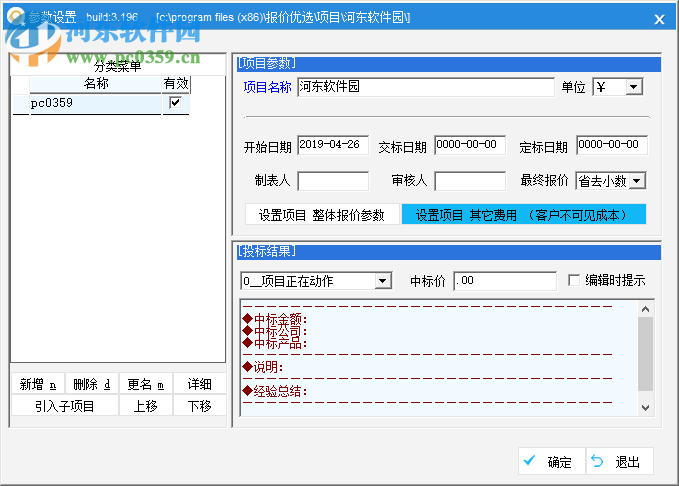Click the 删除 button
The height and width of the screenshot is (486, 679).
coord(91,384)
